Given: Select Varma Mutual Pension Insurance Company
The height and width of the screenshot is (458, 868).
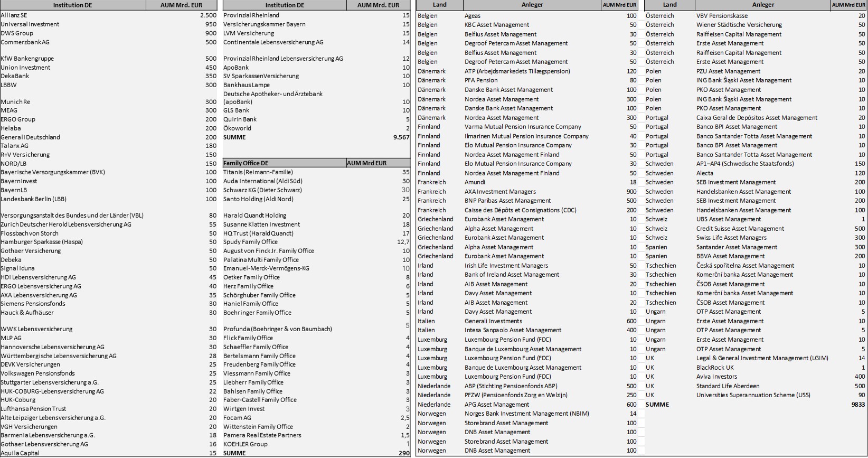Looking at the screenshot, I should pyautogui.click(x=523, y=127).
